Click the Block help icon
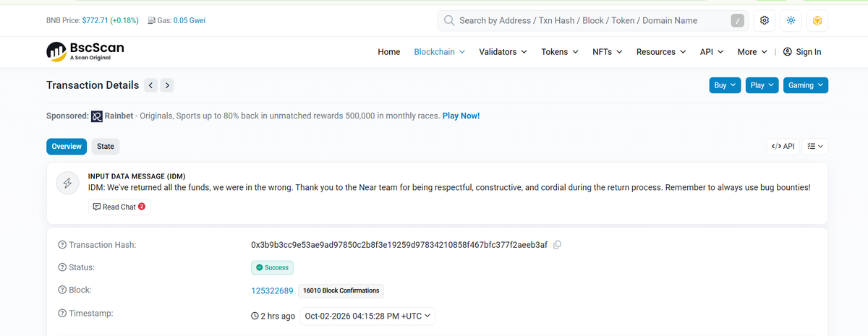 point(62,290)
